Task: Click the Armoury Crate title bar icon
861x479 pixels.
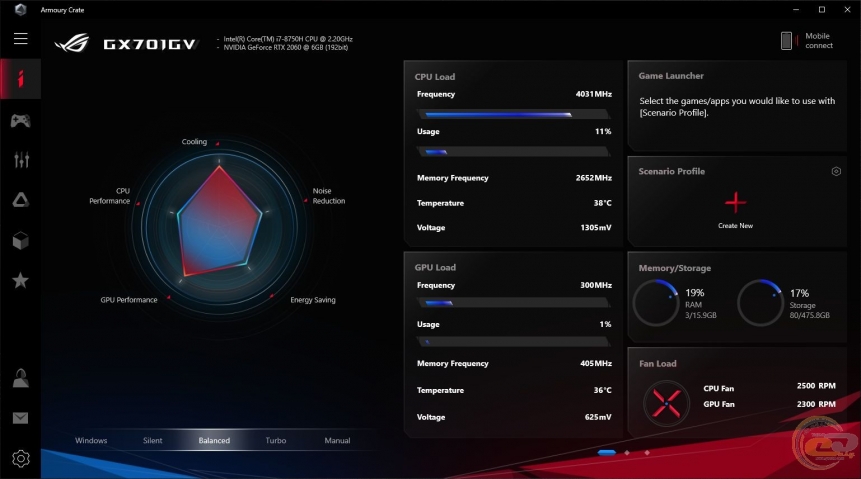Action: click(20, 9)
